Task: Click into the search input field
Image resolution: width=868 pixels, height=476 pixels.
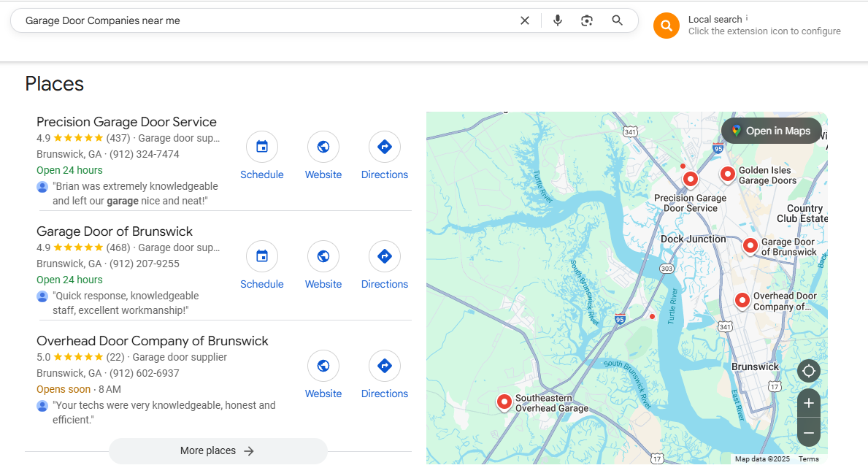Action: [x=263, y=20]
